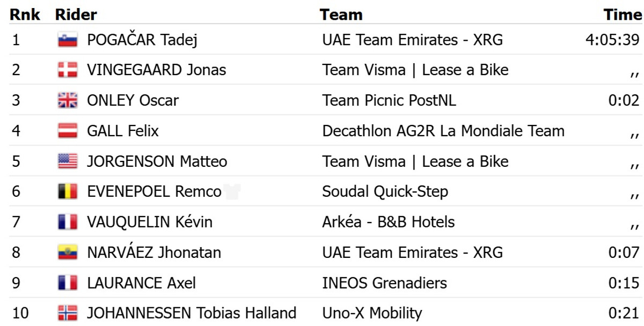This screenshot has height=326, width=644.
Task: Click the Slovenian flag beside Pogačar
Action: [x=68, y=40]
